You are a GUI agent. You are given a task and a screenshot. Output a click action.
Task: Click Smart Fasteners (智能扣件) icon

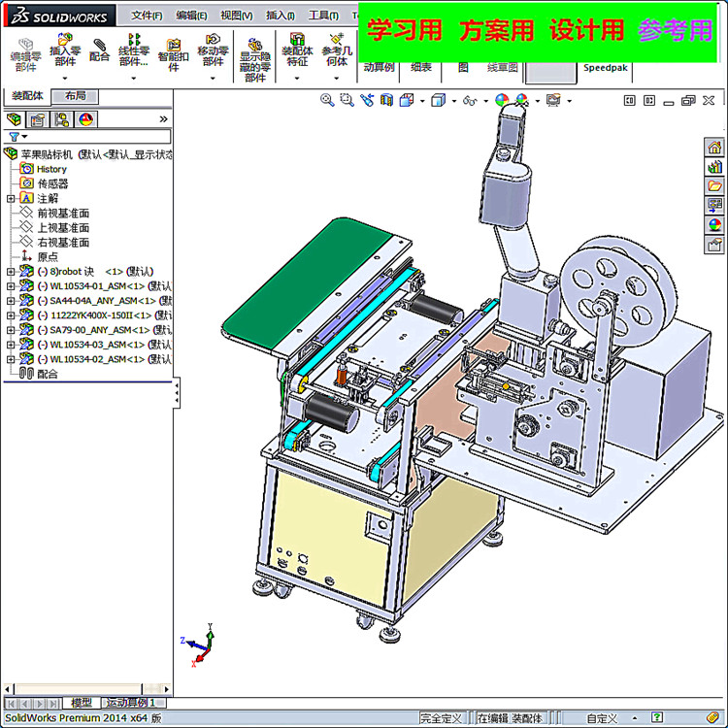click(x=173, y=55)
